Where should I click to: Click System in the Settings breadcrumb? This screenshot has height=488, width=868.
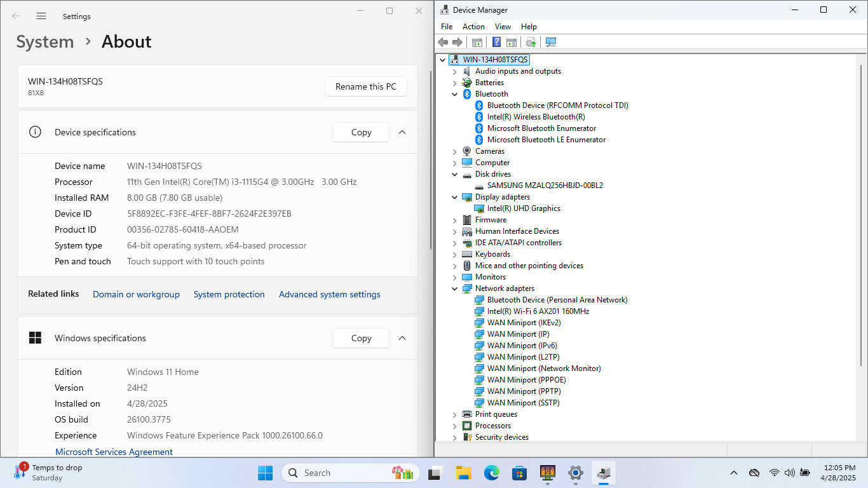(x=45, y=42)
